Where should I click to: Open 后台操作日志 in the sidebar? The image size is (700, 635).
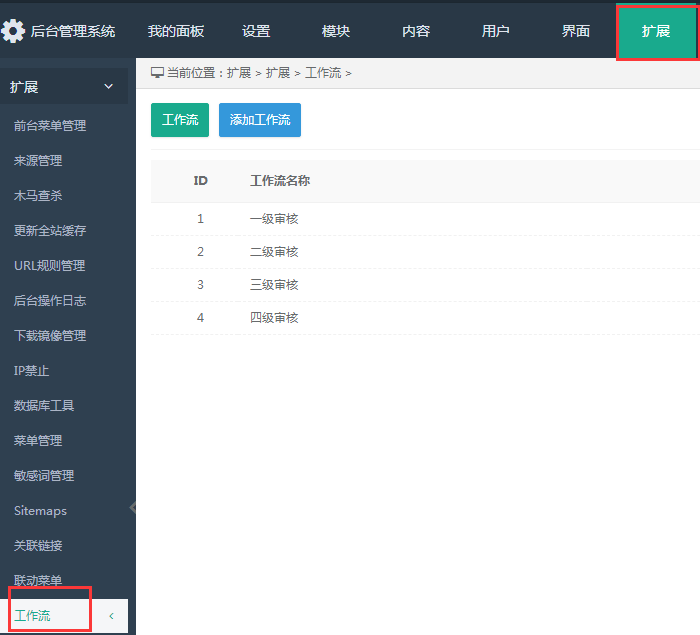(x=50, y=301)
